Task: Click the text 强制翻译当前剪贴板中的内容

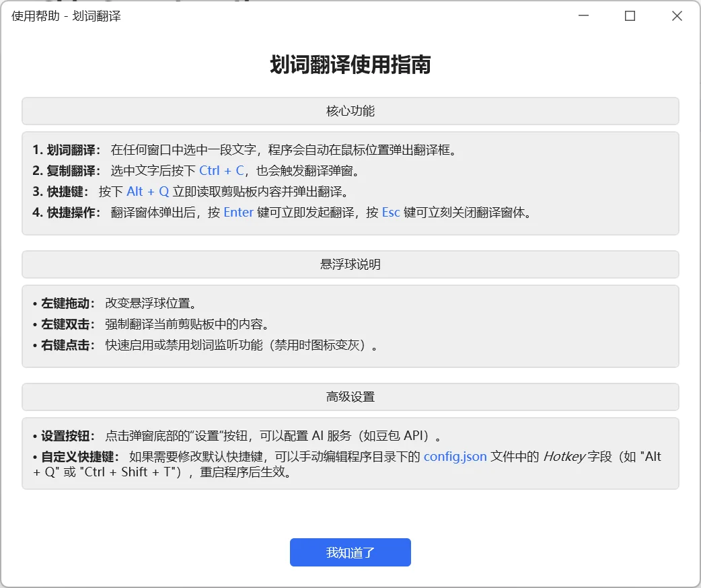Action: pyautogui.click(x=187, y=324)
